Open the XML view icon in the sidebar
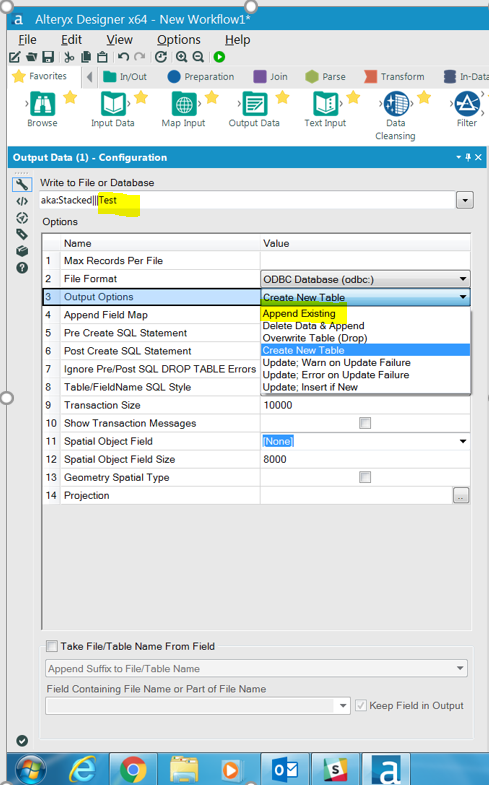Viewport: 489px width, 785px height. click(x=22, y=201)
